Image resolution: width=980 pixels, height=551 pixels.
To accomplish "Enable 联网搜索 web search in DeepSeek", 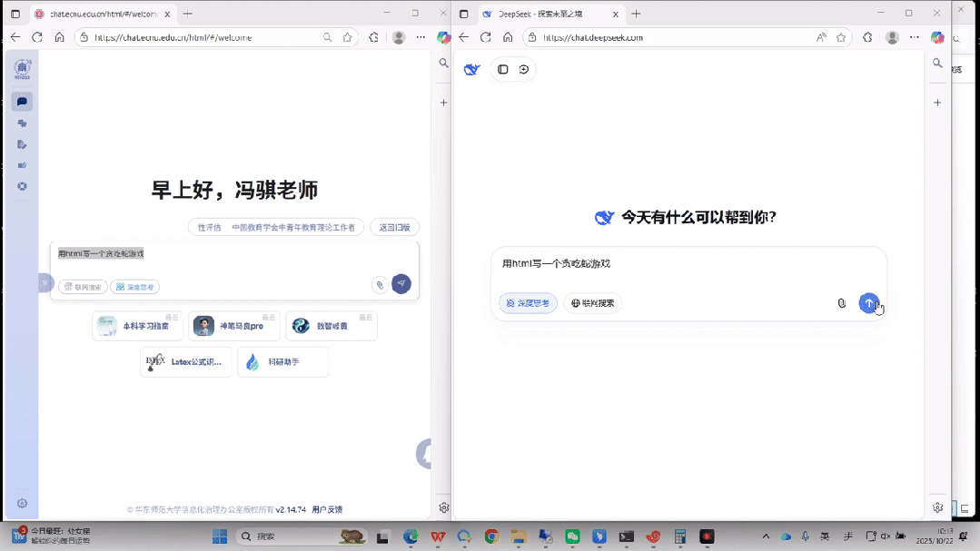I will (x=592, y=303).
